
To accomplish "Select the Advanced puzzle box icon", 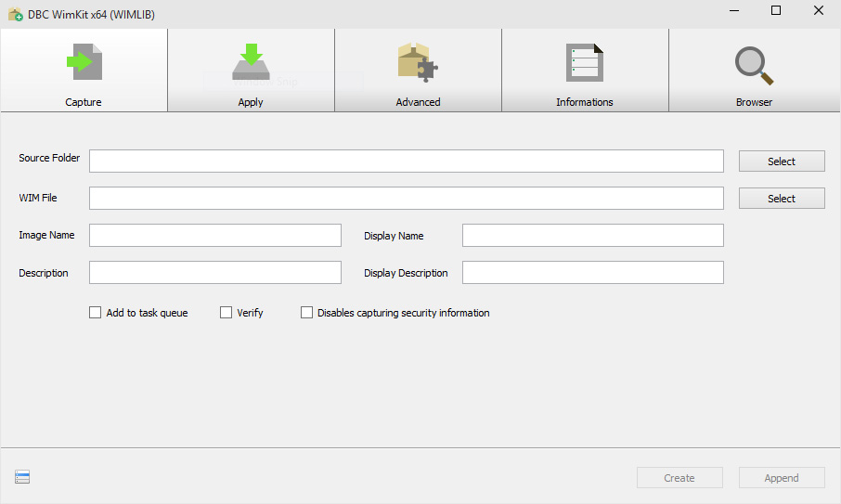I will coord(418,62).
